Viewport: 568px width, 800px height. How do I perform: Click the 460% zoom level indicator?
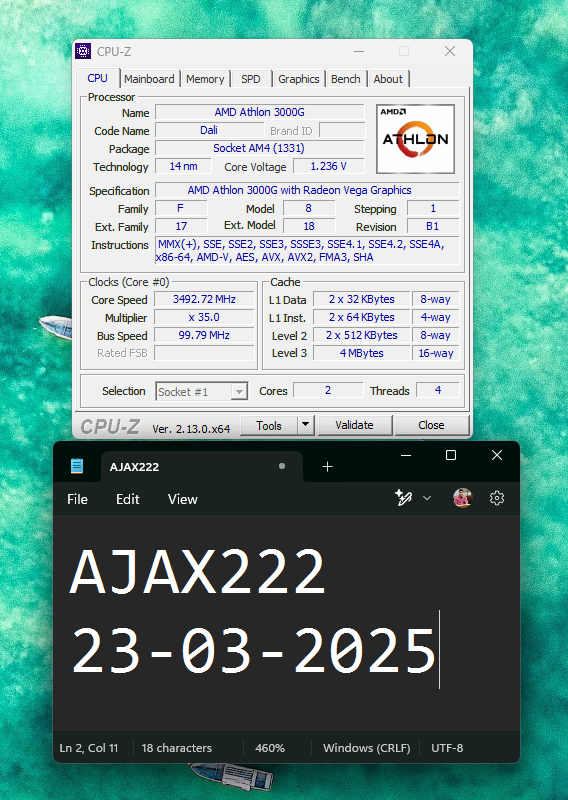pos(270,748)
